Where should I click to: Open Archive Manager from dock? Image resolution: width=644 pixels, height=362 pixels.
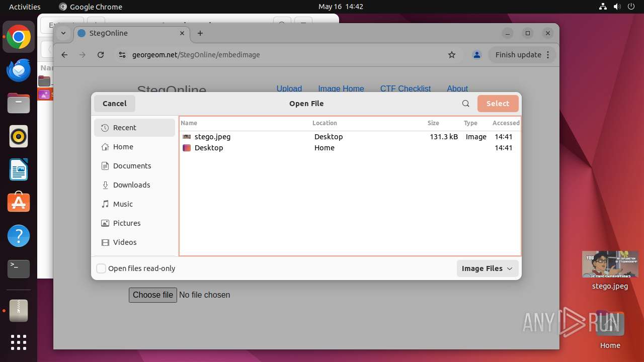click(19, 311)
